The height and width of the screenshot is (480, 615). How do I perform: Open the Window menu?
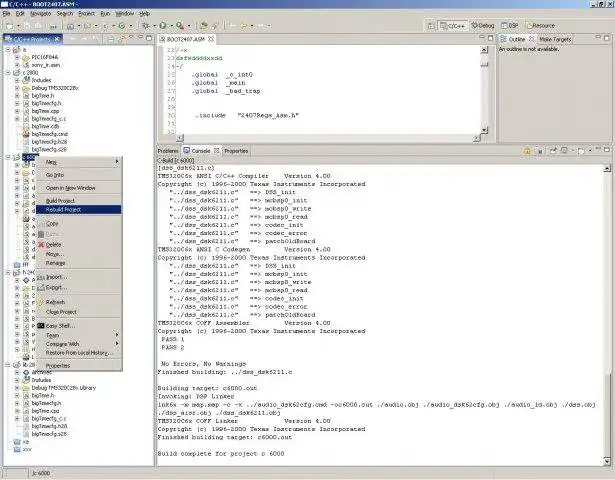(124, 14)
